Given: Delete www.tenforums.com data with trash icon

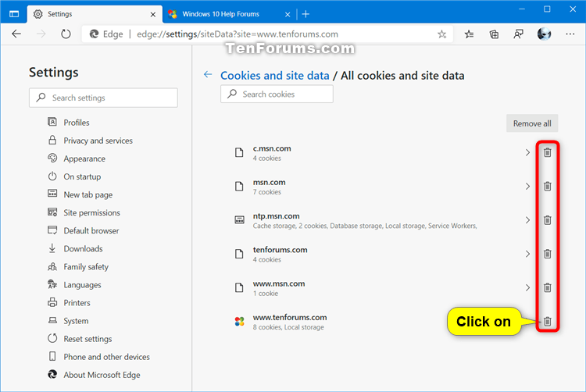Looking at the screenshot, I should (547, 321).
